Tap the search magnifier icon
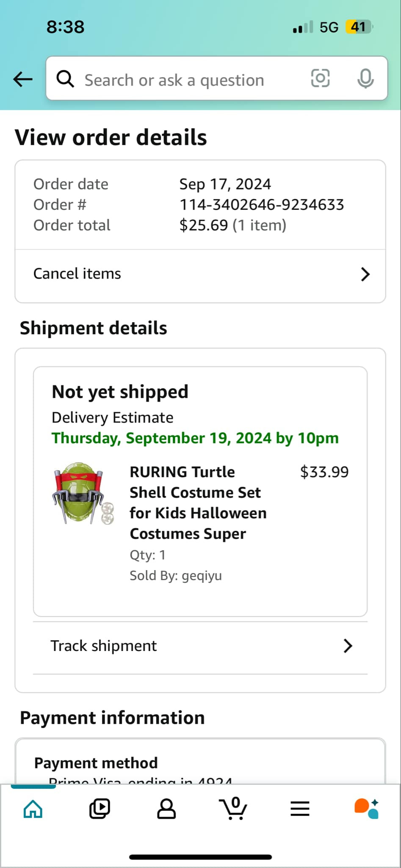The height and width of the screenshot is (868, 401). click(x=65, y=79)
